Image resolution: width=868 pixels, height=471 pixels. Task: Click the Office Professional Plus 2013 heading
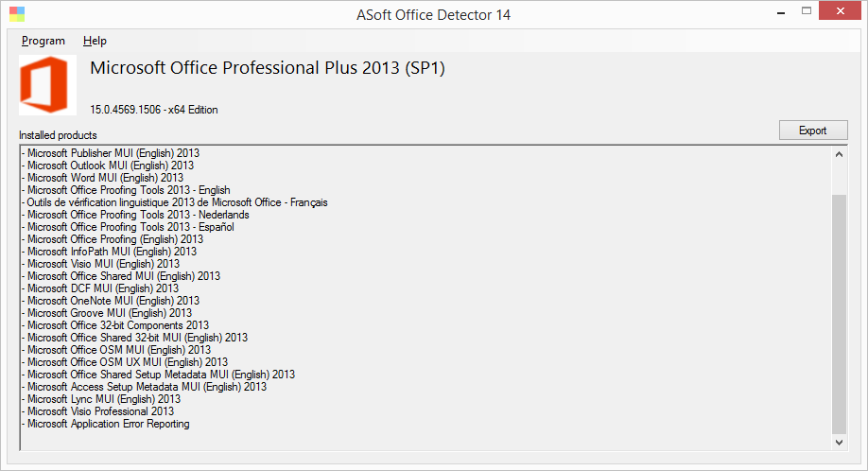[267, 69]
